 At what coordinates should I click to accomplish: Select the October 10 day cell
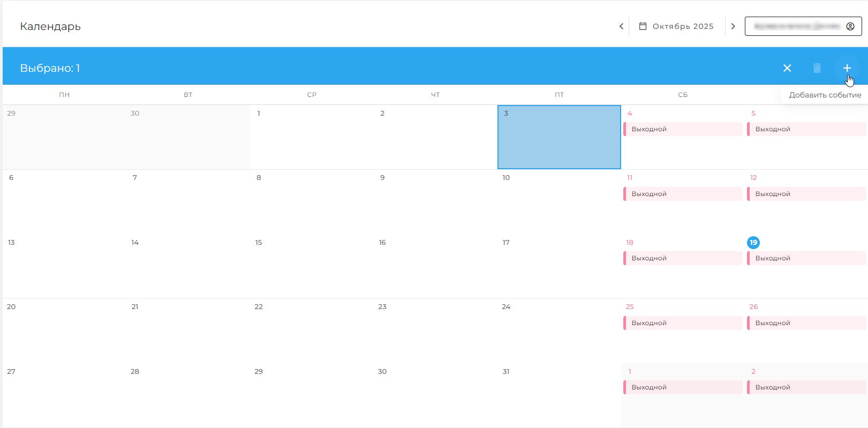coord(559,201)
